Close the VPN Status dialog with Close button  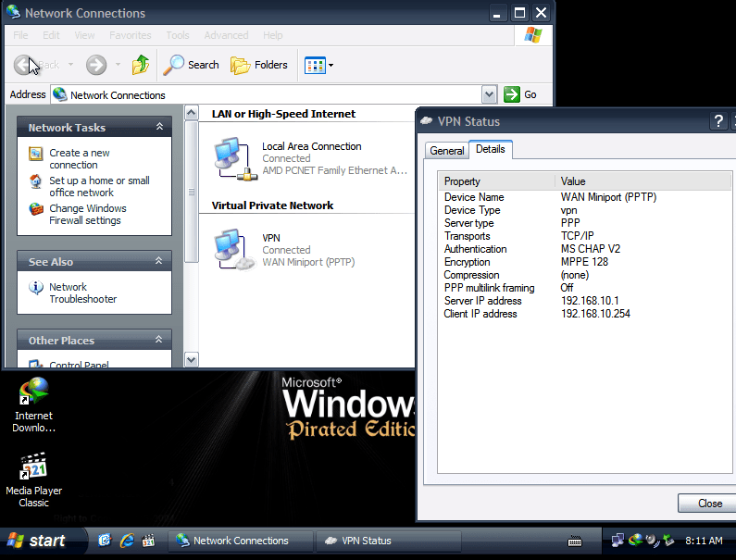pyautogui.click(x=708, y=504)
